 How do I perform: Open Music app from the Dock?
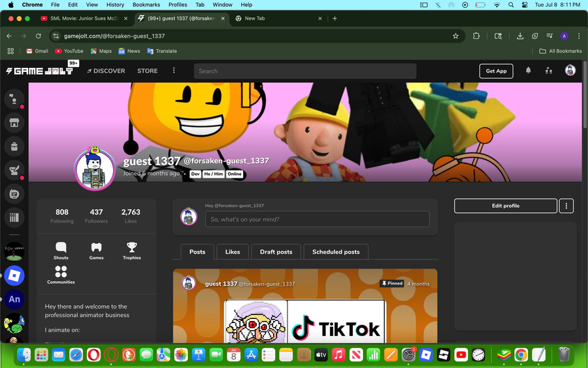click(338, 354)
